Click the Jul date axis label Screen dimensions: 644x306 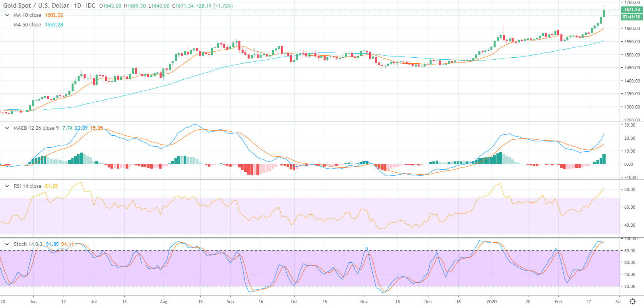[x=94, y=302]
